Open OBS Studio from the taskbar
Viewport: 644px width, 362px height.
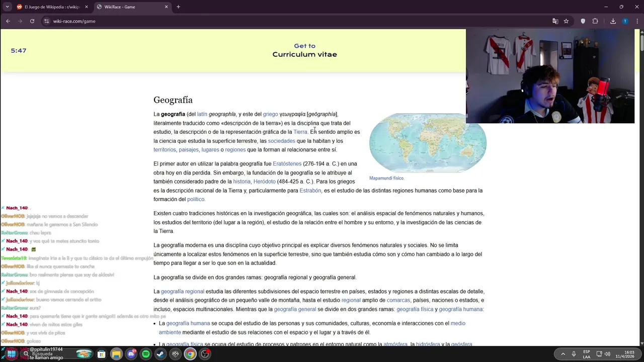click(x=205, y=354)
